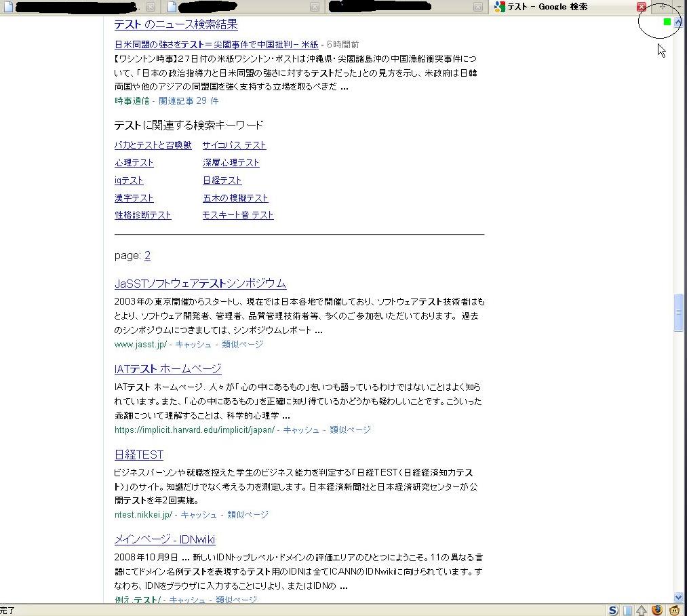This screenshot has height=616, width=689.
Task: Open the 日米同盟の強さをテスト news article
Action: (x=216, y=44)
